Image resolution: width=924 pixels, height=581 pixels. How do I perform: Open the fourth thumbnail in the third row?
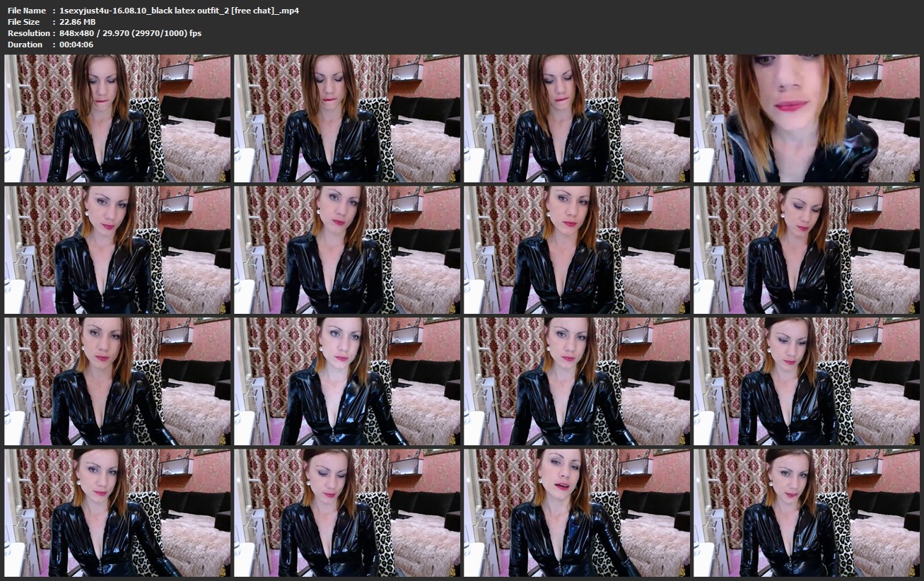coord(807,382)
